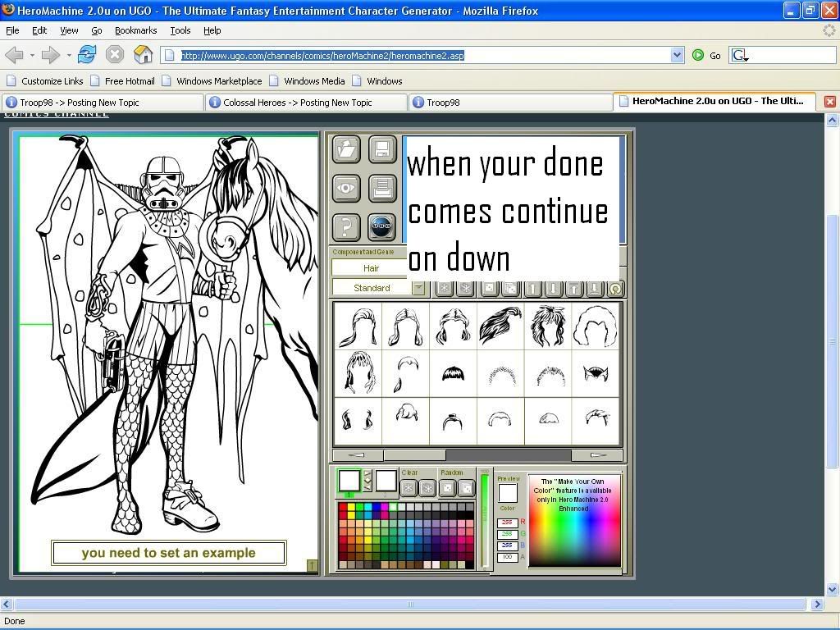Image resolution: width=840 pixels, height=630 pixels.
Task: Click the save floppy disk icon
Action: [381, 149]
